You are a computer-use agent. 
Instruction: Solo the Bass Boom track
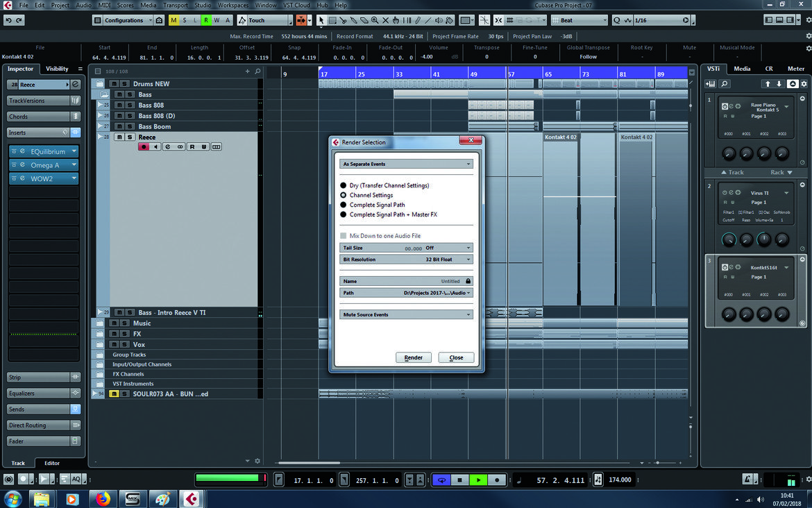coord(130,126)
